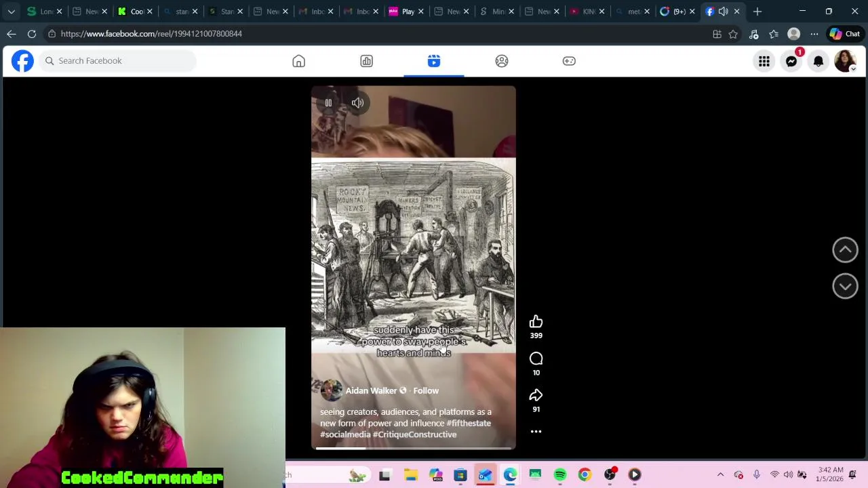The height and width of the screenshot is (488, 868).
Task: Open Aidan Walker's avatar thumbnail
Action: [331, 390]
